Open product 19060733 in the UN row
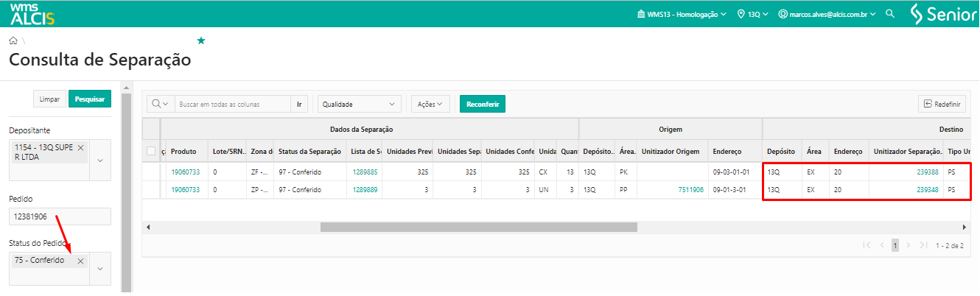This screenshot has height=296, width=980. click(186, 189)
